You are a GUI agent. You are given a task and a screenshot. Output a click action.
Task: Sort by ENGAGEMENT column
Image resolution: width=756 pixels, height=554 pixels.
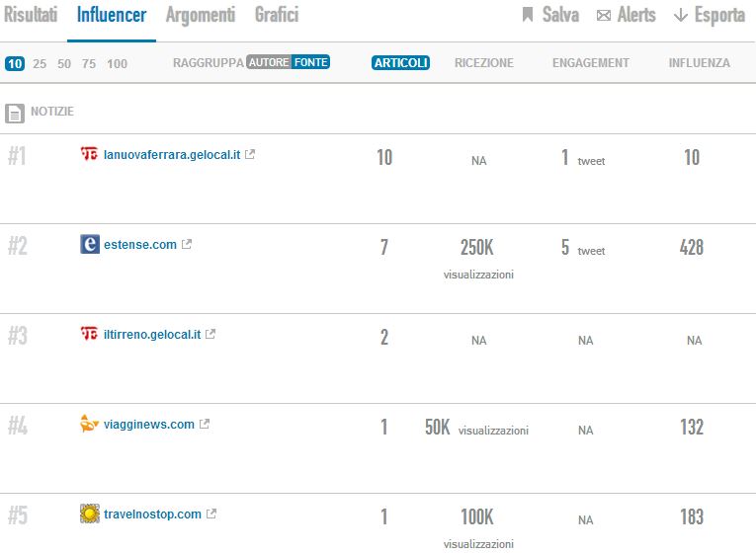click(x=591, y=63)
